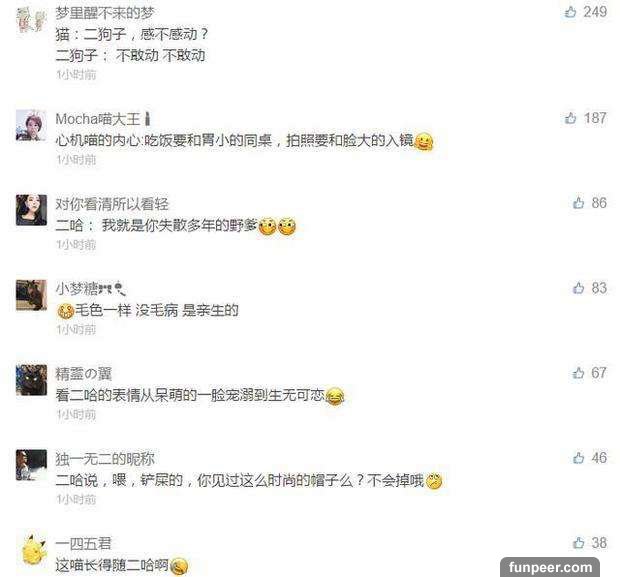Open username 精靈の翼

coord(83,374)
